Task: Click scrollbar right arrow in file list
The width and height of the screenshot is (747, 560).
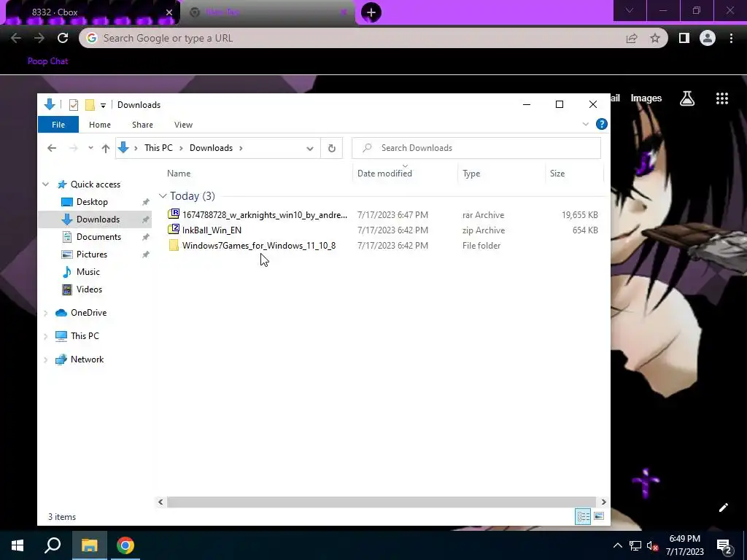Action: 603,502
